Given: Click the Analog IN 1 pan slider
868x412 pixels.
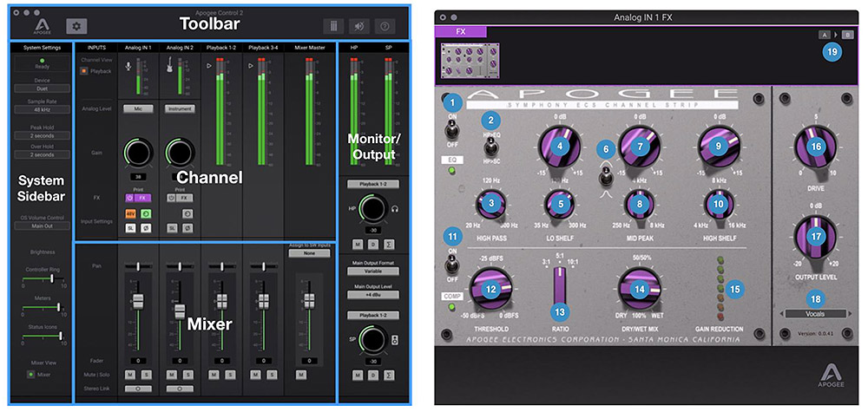Looking at the screenshot, I should tap(138, 266).
